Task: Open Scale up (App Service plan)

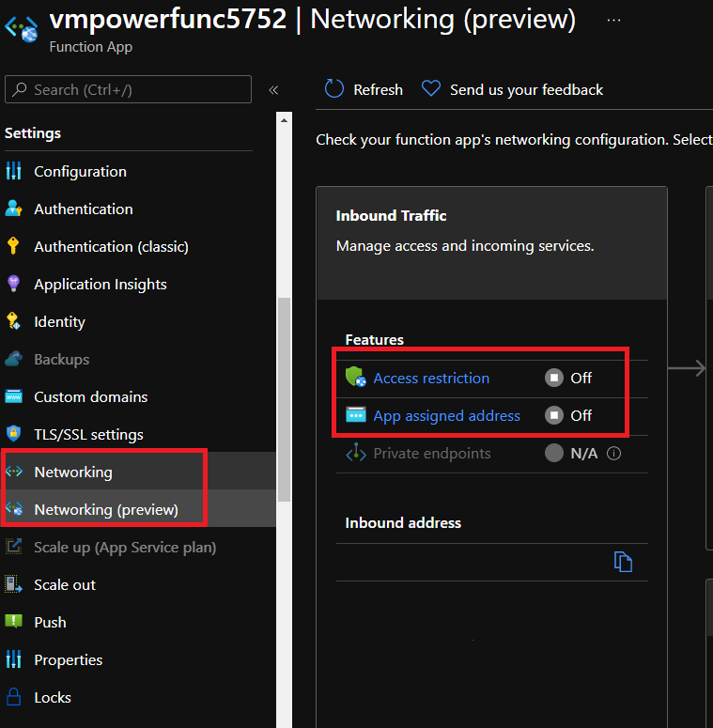Action: click(x=125, y=548)
